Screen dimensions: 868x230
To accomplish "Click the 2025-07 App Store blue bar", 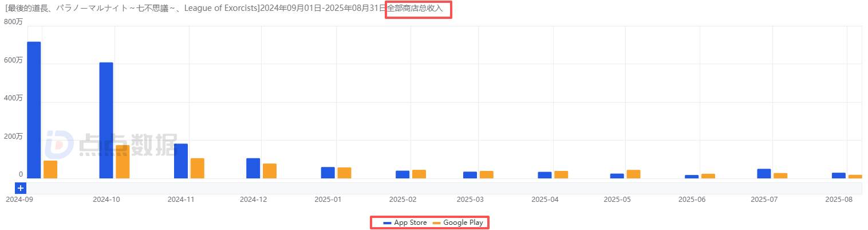I will pos(764,173).
